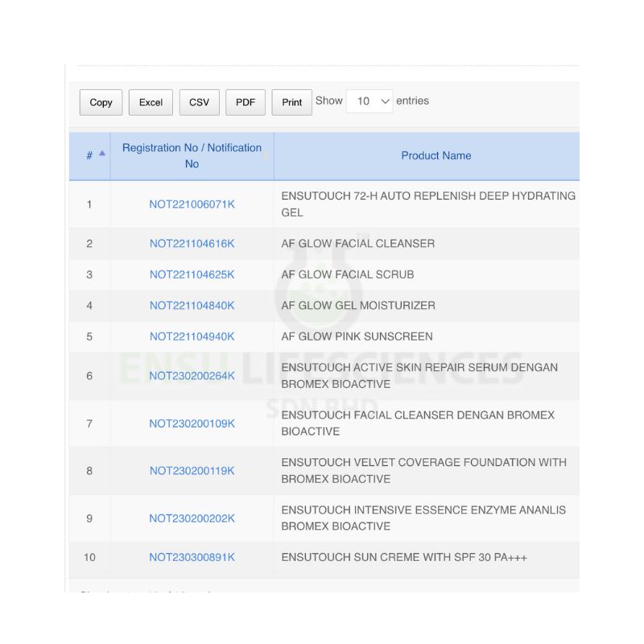Open notification NOT221104940K link
This screenshot has height=644, width=644.
192,336
